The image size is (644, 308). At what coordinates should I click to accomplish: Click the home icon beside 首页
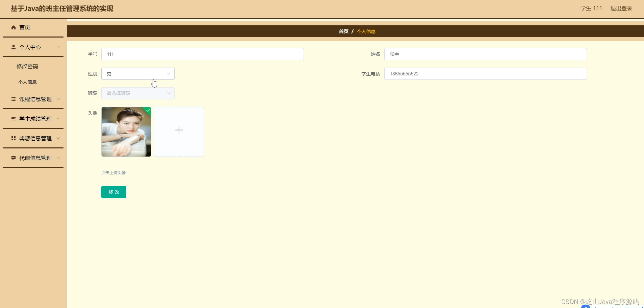(13, 27)
